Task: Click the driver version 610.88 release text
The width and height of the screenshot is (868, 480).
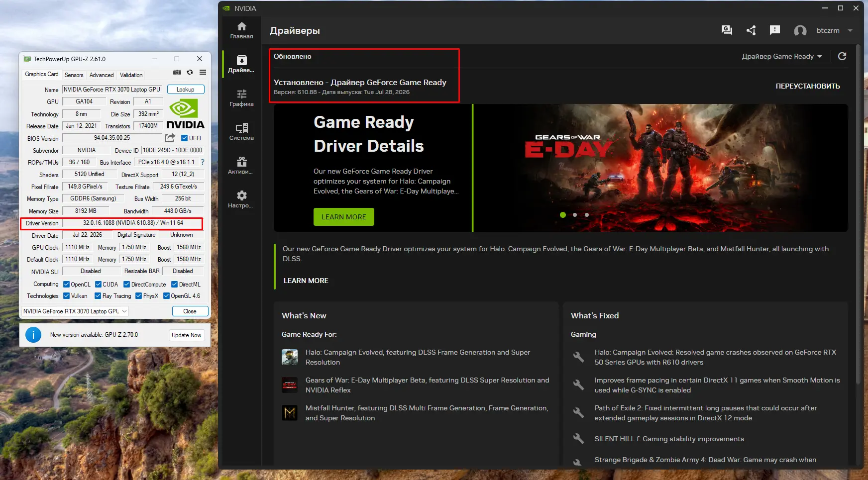Action: (x=341, y=92)
